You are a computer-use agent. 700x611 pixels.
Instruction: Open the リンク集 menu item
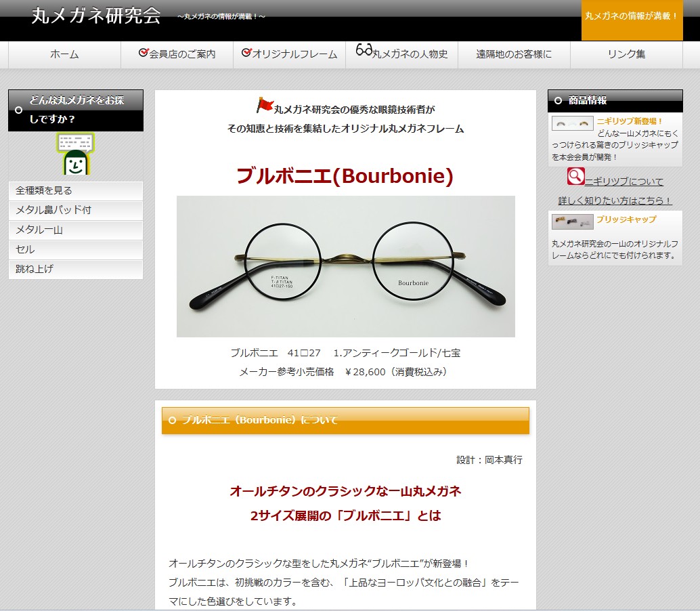pos(626,54)
